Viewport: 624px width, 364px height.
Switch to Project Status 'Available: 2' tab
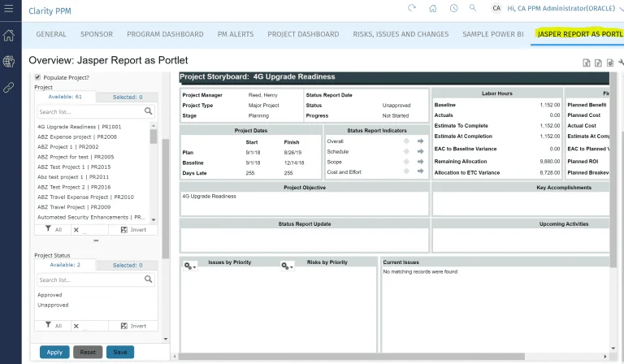click(x=65, y=265)
